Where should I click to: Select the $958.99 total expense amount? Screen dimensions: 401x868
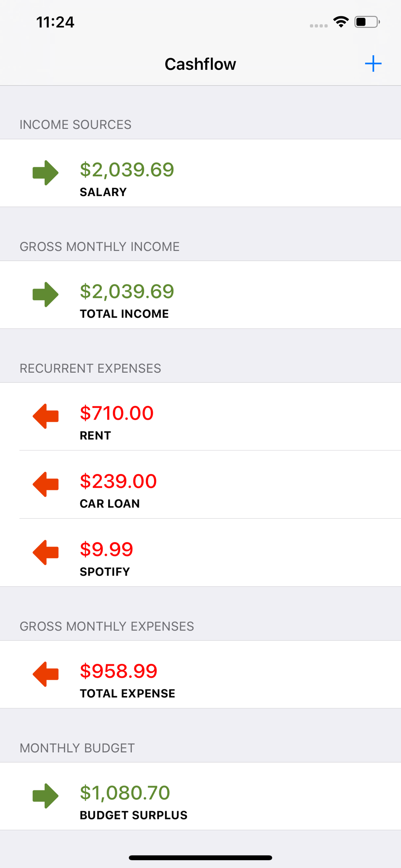(118, 671)
